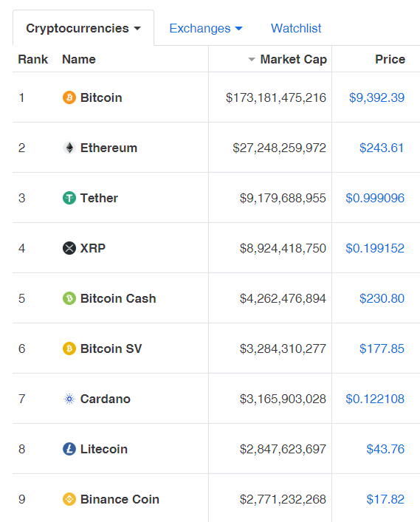Sort by the Market Cap column arrow

coord(252,60)
